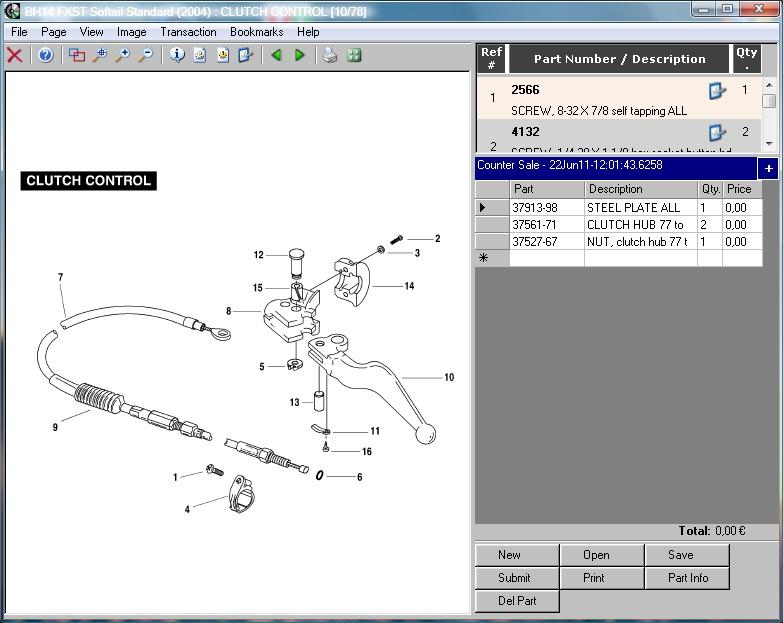The width and height of the screenshot is (783, 623).
Task: Open the Page menu
Action: 53,32
